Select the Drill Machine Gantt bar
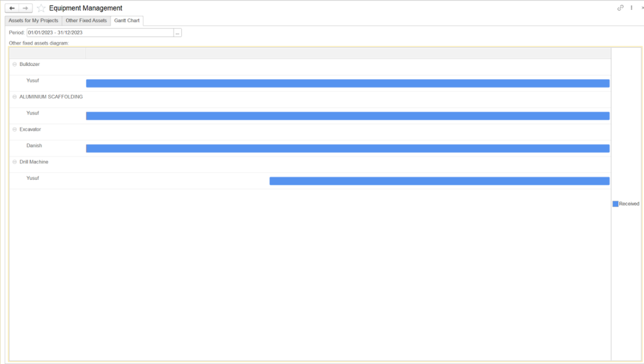This screenshot has width=644, height=364. tap(440, 181)
